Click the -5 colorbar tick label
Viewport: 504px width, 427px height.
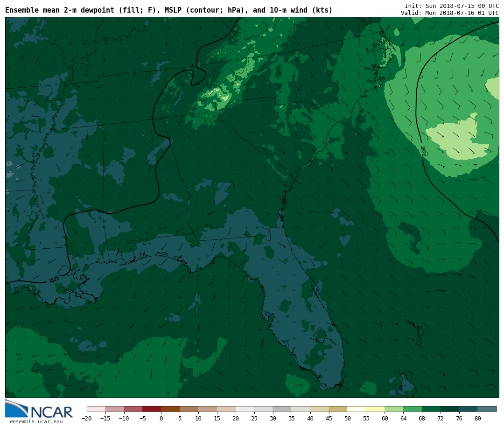click(x=143, y=419)
